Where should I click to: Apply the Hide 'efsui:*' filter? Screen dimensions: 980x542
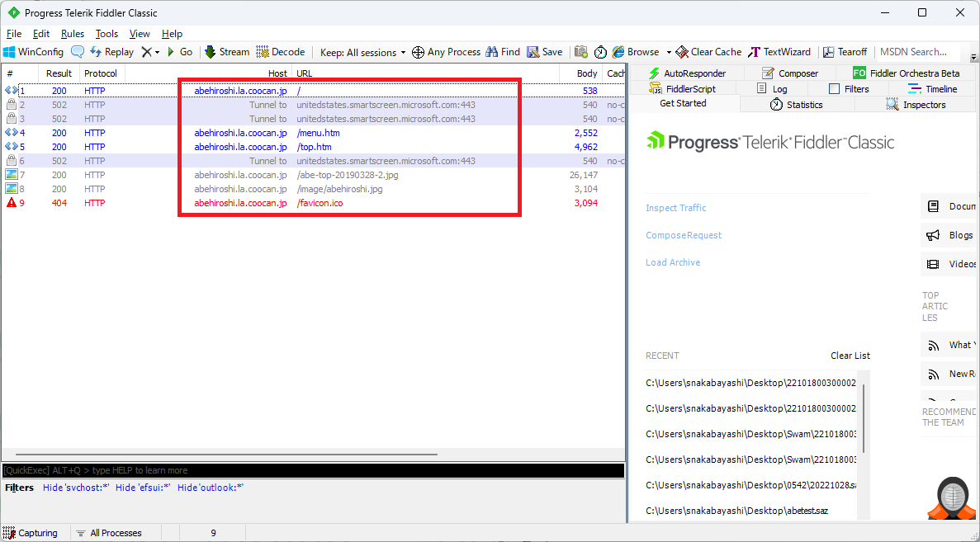(x=143, y=488)
